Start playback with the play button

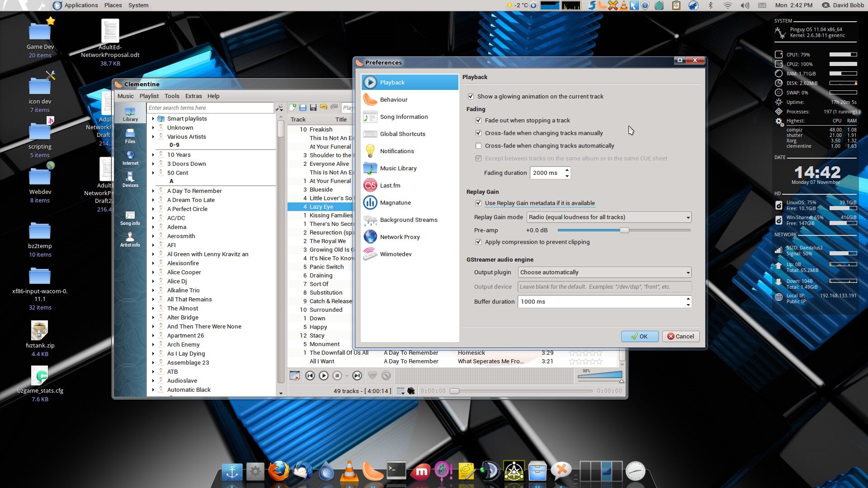pyautogui.click(x=324, y=375)
